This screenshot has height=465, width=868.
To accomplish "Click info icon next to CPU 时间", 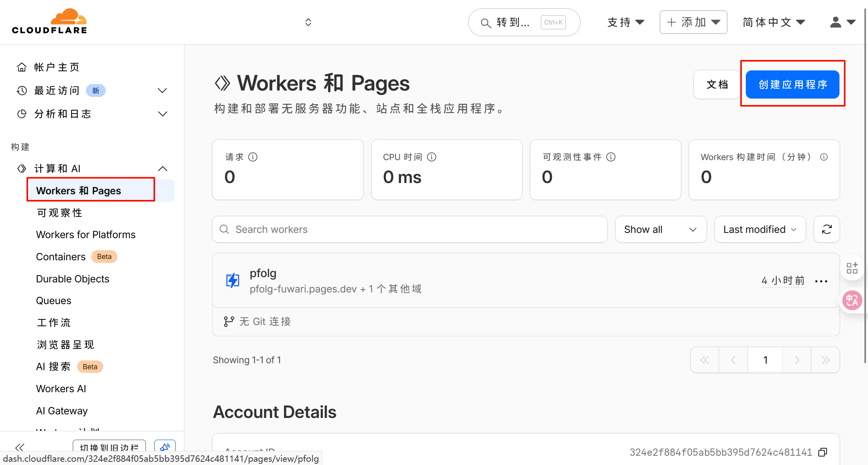I will point(432,157).
